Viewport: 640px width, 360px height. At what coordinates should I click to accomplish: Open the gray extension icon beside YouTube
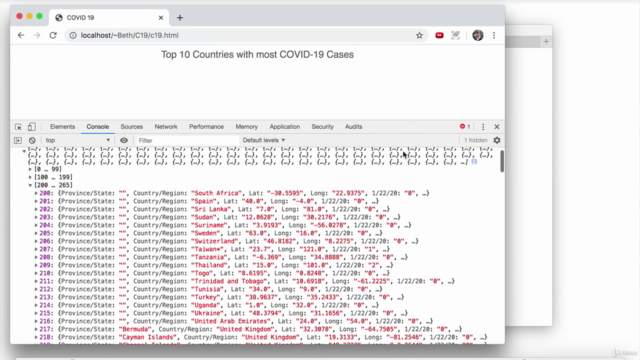(x=456, y=36)
